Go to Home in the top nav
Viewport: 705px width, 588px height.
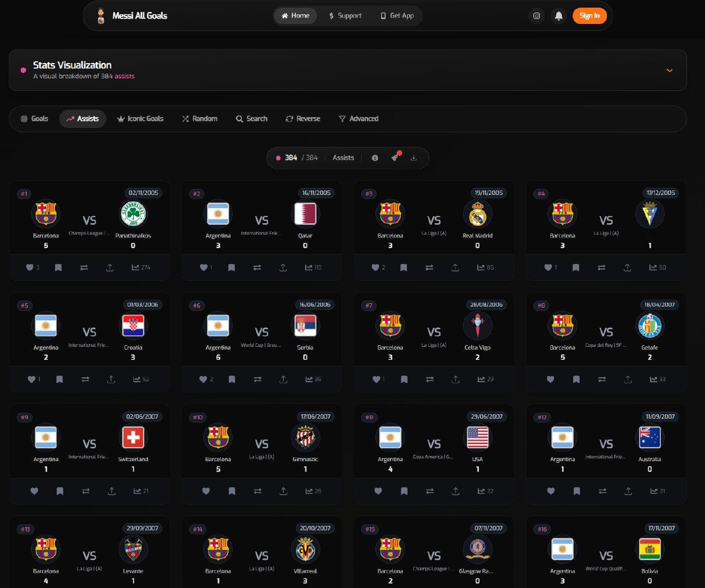(295, 16)
